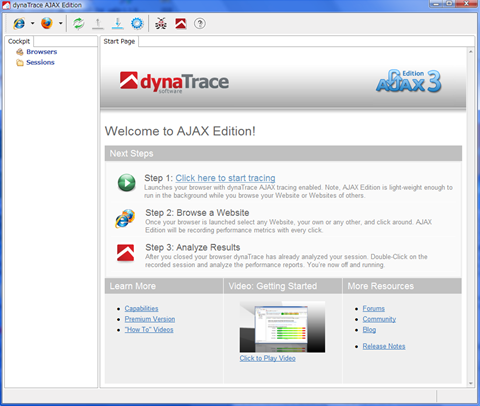Select the Cockpit tab
This screenshot has width=480, height=406.
pyautogui.click(x=19, y=41)
